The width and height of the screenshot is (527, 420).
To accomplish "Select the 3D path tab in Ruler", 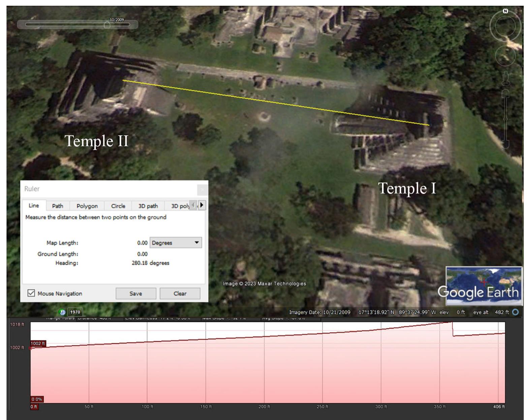I will pos(148,206).
